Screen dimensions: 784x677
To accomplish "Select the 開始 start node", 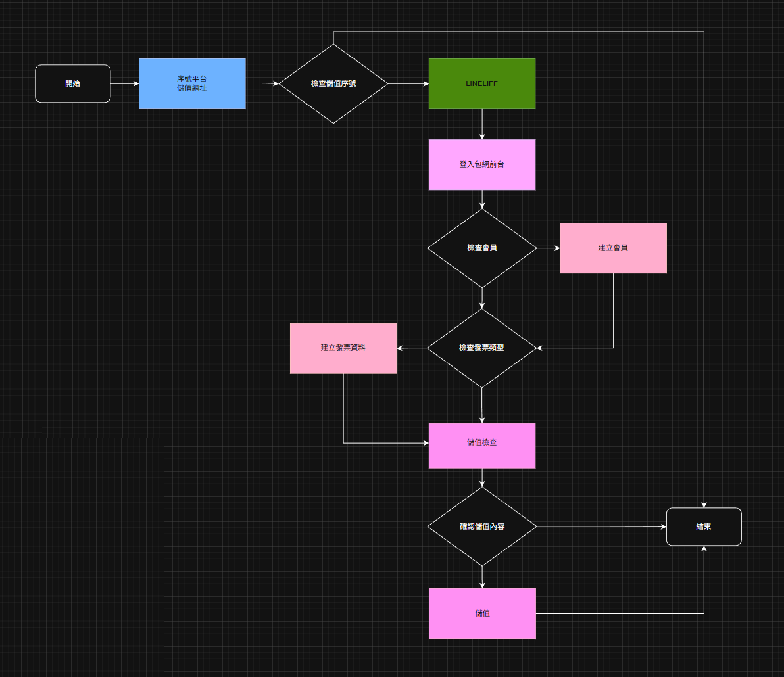I will pos(72,83).
